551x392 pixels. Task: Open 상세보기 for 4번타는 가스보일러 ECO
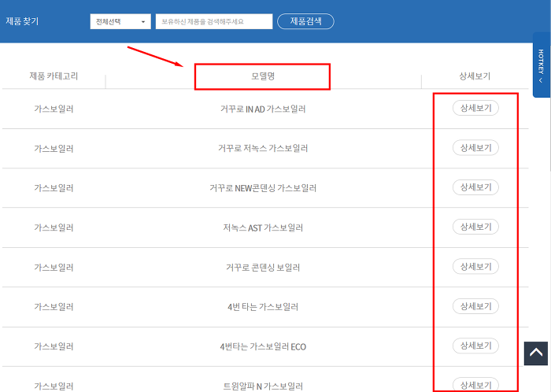point(475,346)
